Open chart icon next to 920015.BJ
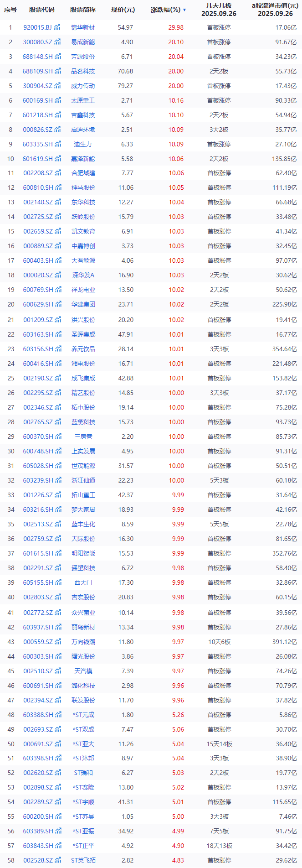This screenshot has height=868, width=302. 57,27
